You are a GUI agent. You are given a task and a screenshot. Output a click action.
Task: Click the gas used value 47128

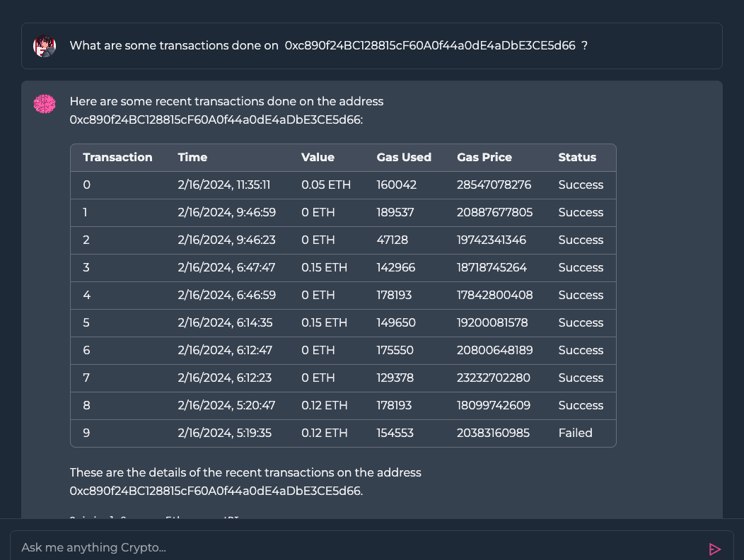tap(393, 240)
